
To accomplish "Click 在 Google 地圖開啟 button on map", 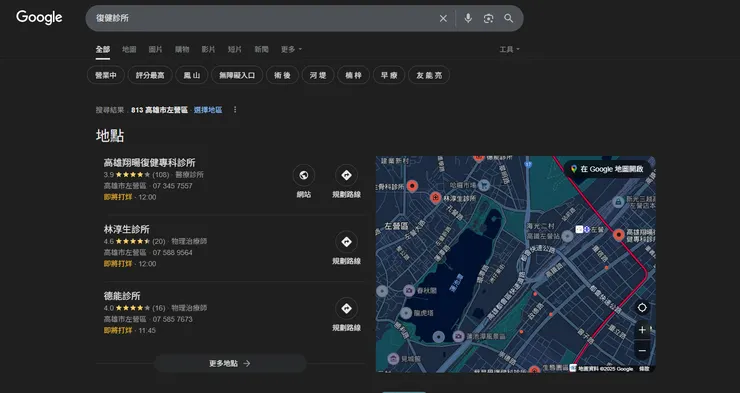I will [x=607, y=169].
